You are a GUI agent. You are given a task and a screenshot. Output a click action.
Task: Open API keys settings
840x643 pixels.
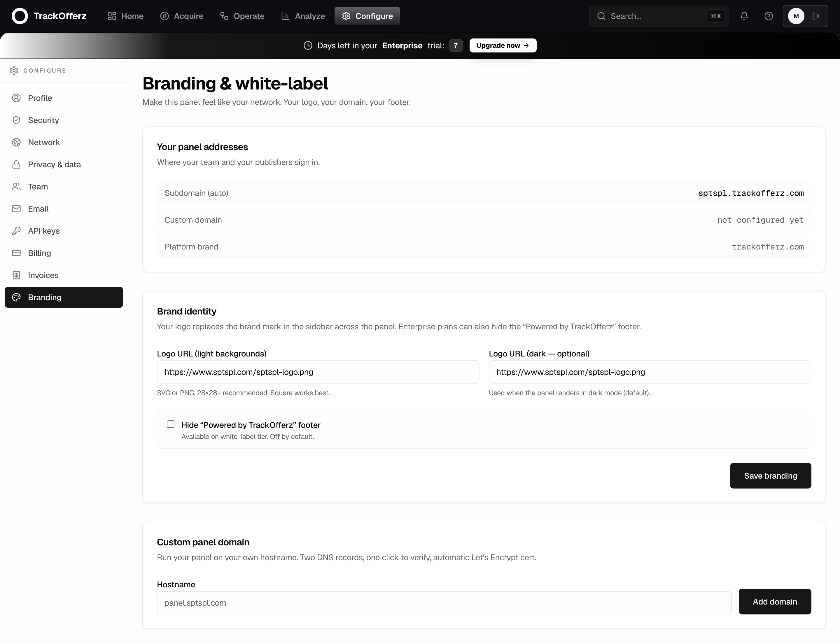tap(64, 231)
